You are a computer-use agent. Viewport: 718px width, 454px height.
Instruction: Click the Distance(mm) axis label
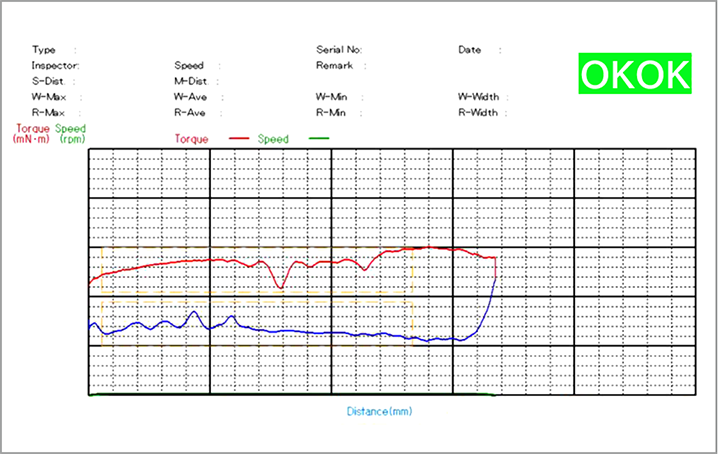(379, 411)
